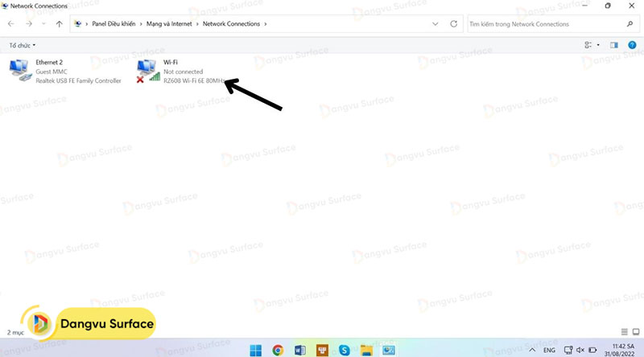Viewport: 644px width, 357px height.
Task: Click RZ608 Wi-Fi 6E 80MHz text
Action: click(x=194, y=81)
